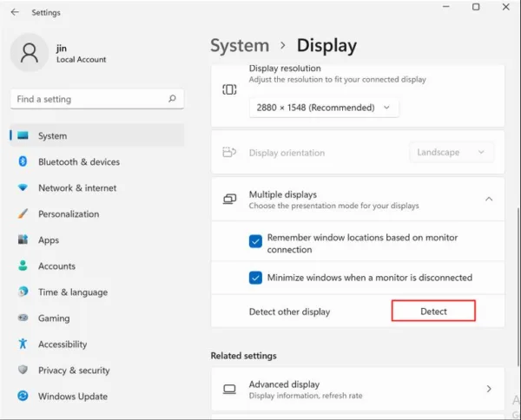Click the Multiple displays heading text

tap(283, 194)
